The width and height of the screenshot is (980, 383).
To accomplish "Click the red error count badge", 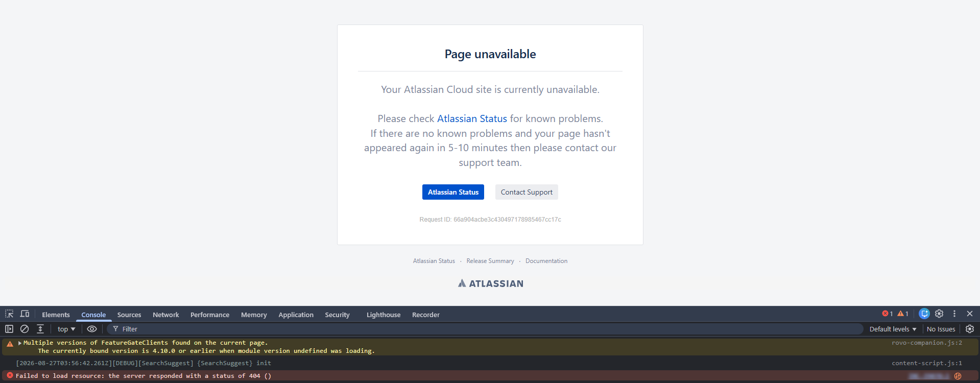I will pyautogui.click(x=888, y=314).
